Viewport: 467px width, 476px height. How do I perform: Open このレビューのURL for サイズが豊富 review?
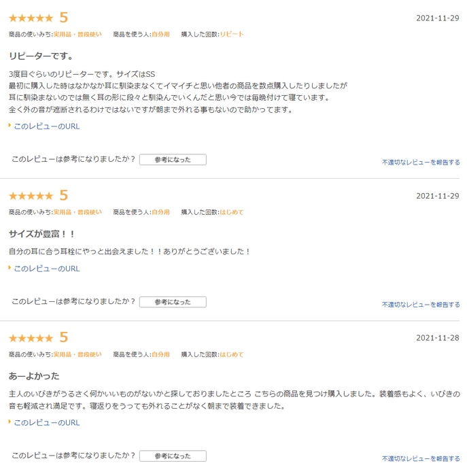pos(47,269)
